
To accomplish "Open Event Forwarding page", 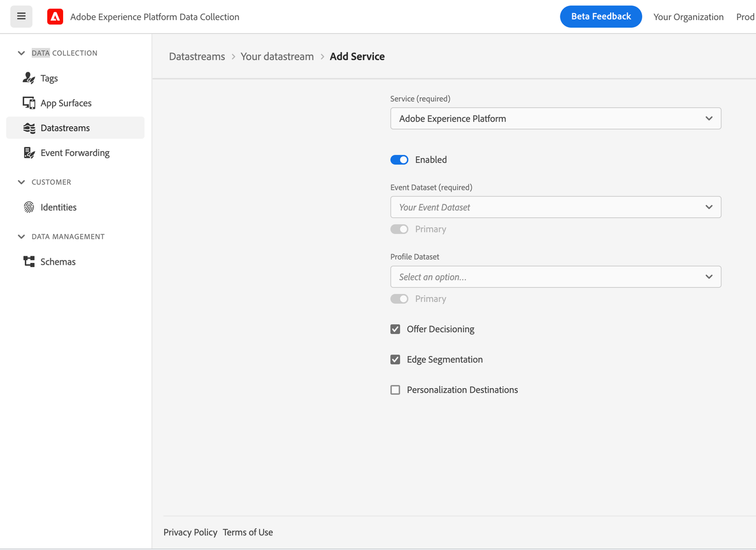I will (x=75, y=152).
